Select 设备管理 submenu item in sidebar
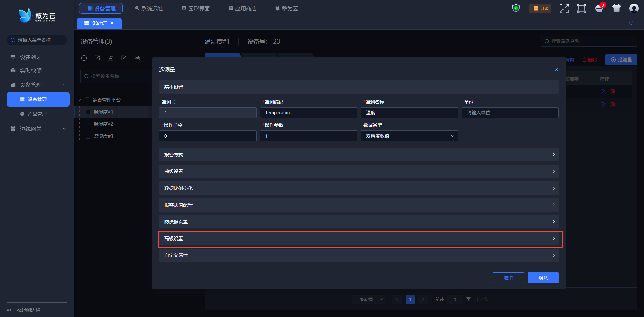Viewport: 644px width, 317px height. (38, 99)
